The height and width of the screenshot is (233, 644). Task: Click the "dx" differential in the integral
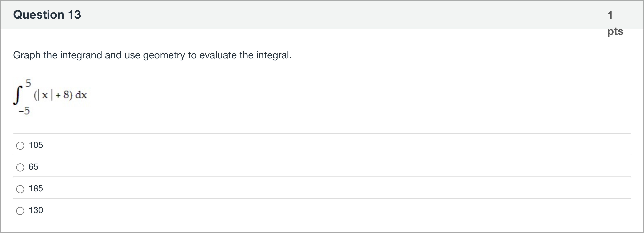pos(81,95)
